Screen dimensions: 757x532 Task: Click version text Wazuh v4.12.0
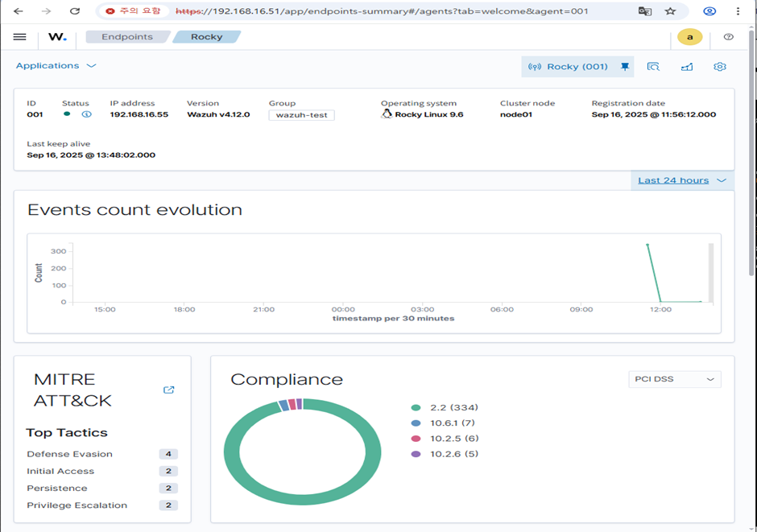(x=218, y=114)
